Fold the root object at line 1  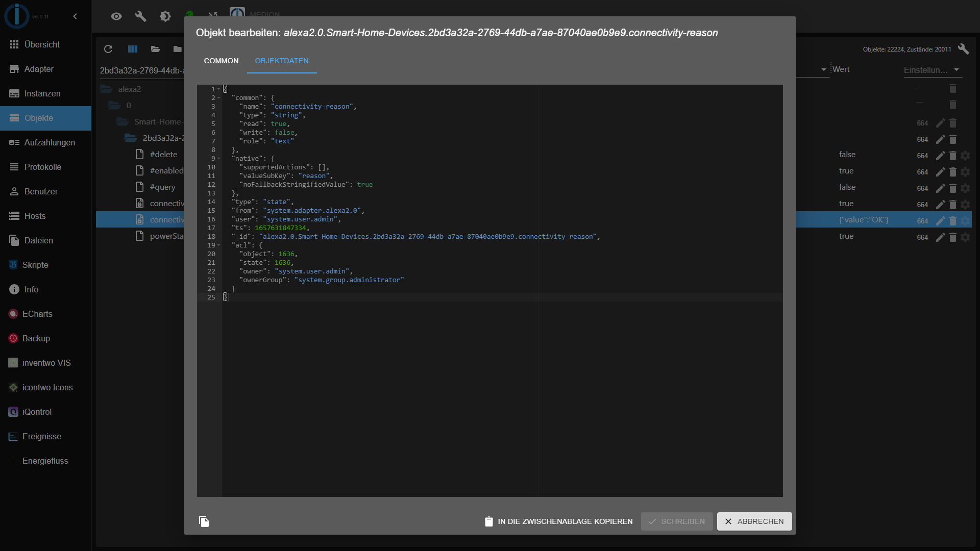coord(219,89)
